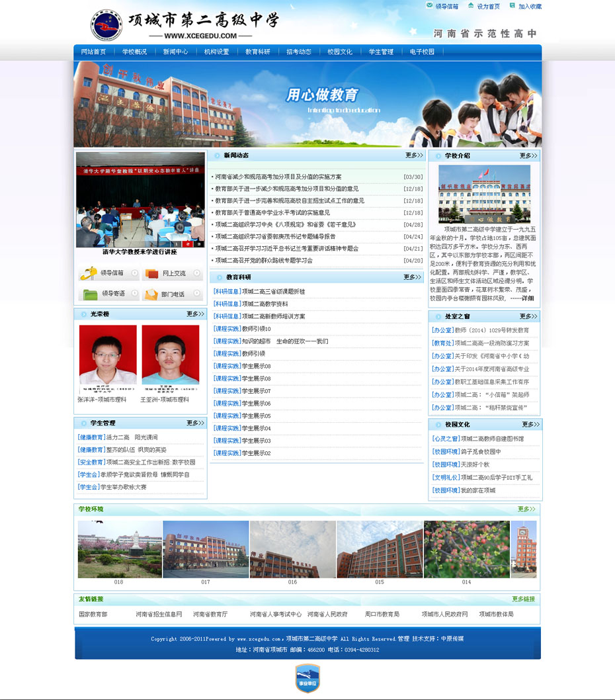Screen dimensions: 615x700
Task: Click the 事业单位 badge at page bottom
Action: coord(307,678)
